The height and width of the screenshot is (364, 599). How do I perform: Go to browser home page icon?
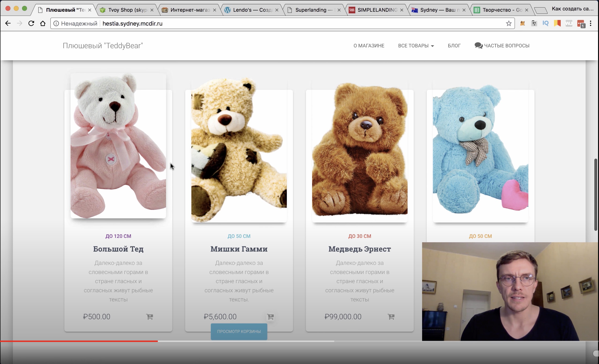[43, 24]
